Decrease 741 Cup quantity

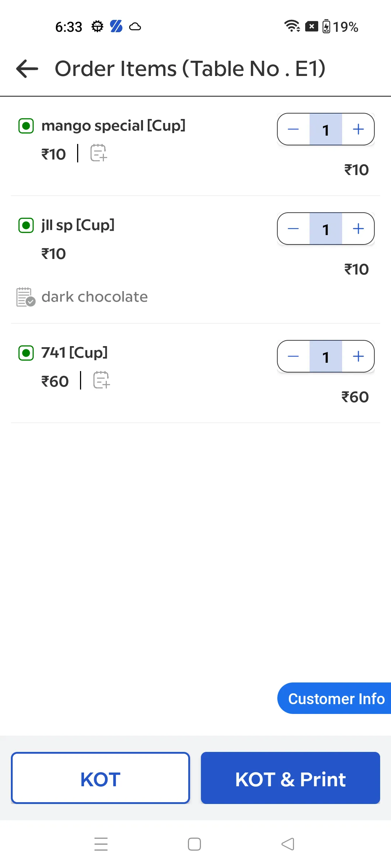pos(293,356)
